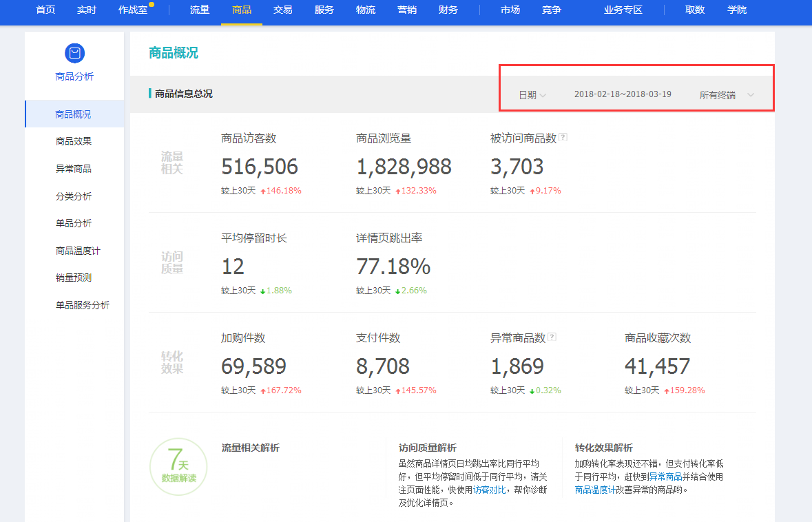Go to the 竞争 tab
This screenshot has width=812, height=522.
click(552, 10)
